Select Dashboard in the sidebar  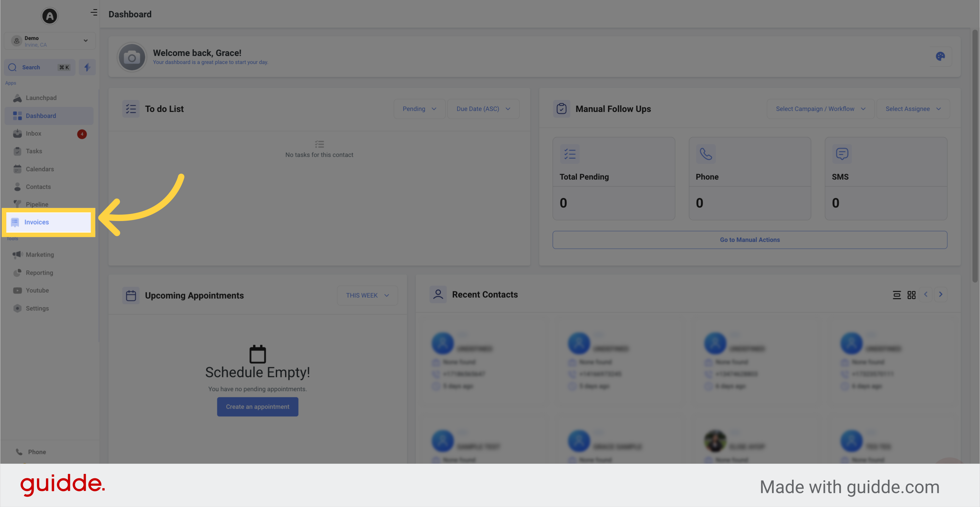49,116
